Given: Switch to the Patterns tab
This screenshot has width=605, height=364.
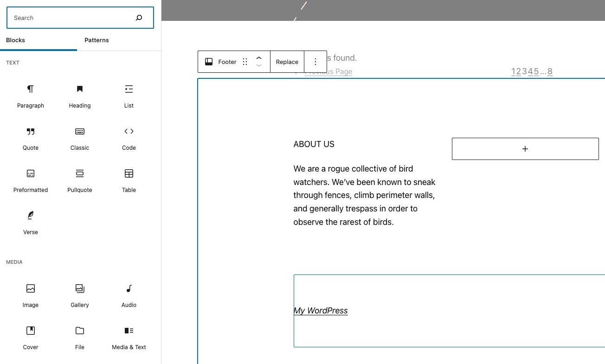Looking at the screenshot, I should coord(97,40).
